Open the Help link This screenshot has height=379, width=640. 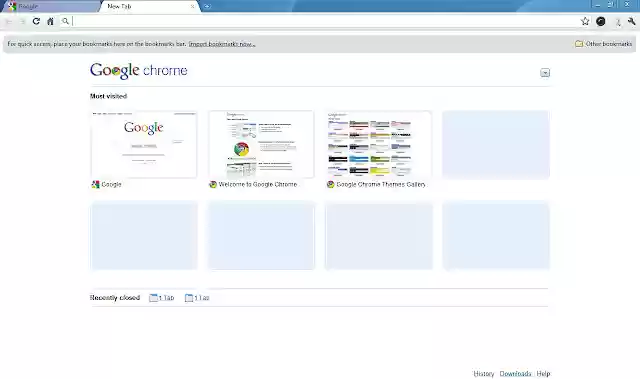pyautogui.click(x=543, y=374)
